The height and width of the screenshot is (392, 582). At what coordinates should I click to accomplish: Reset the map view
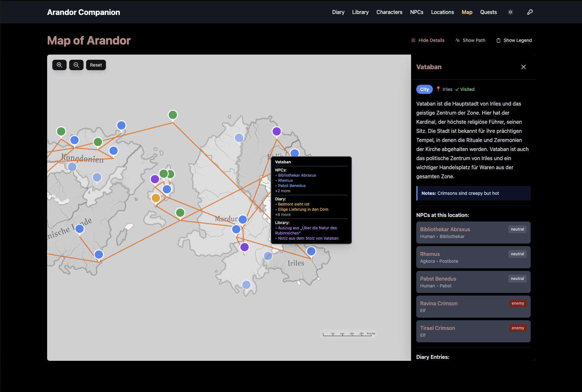96,65
